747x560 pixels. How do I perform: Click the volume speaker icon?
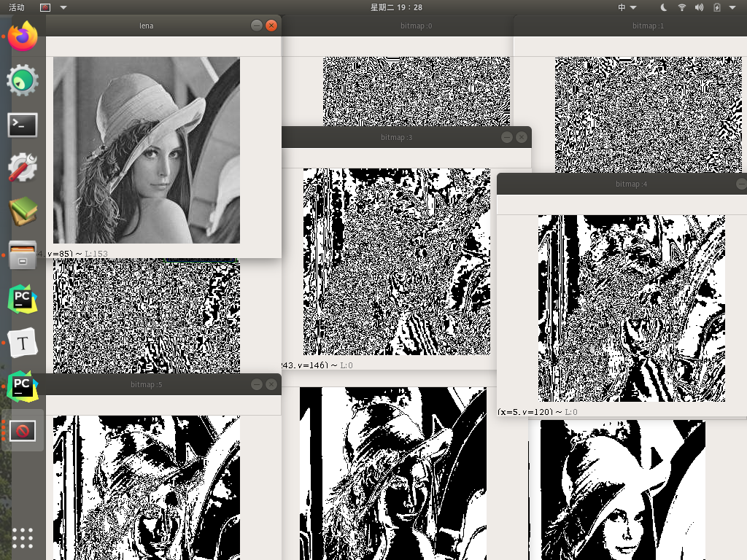pos(699,7)
